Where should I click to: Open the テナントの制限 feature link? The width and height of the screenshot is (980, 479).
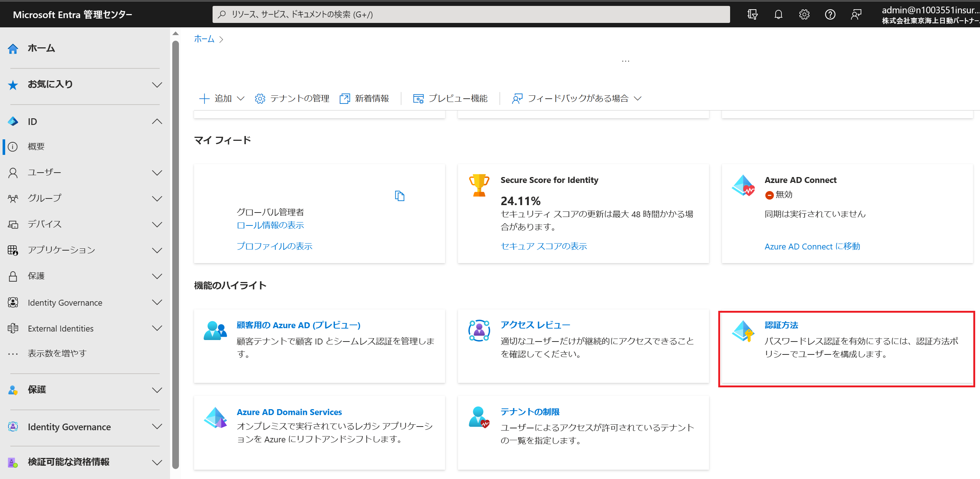530,412
